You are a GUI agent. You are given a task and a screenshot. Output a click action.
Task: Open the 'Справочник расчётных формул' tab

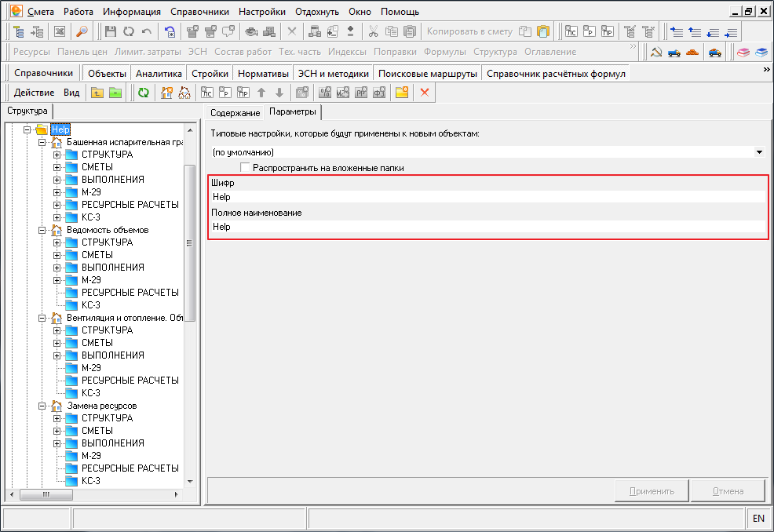(x=556, y=74)
